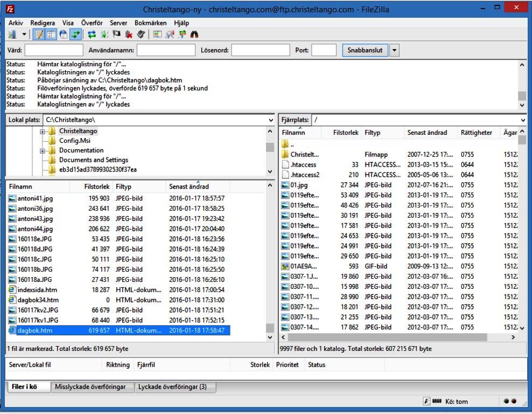Focus the Användarnamn input field

tap(166, 50)
